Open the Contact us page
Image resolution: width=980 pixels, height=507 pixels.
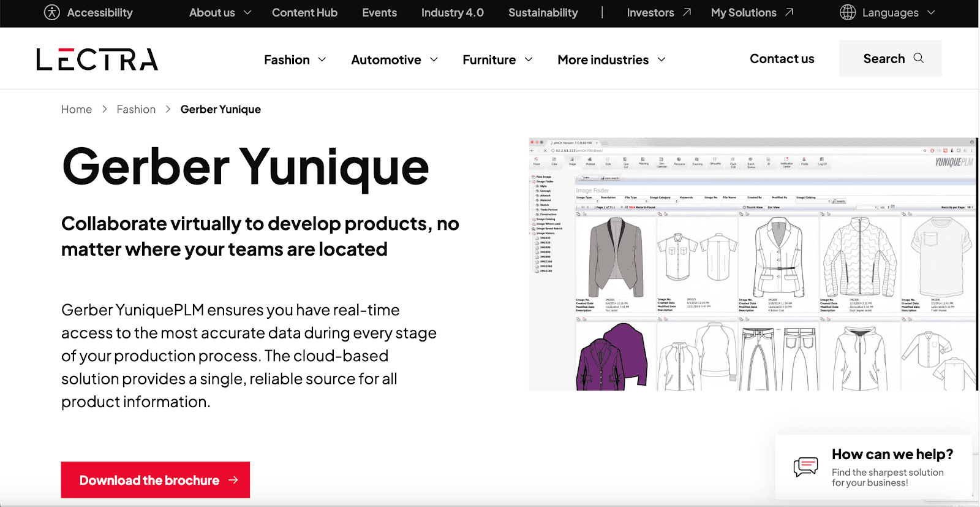782,59
